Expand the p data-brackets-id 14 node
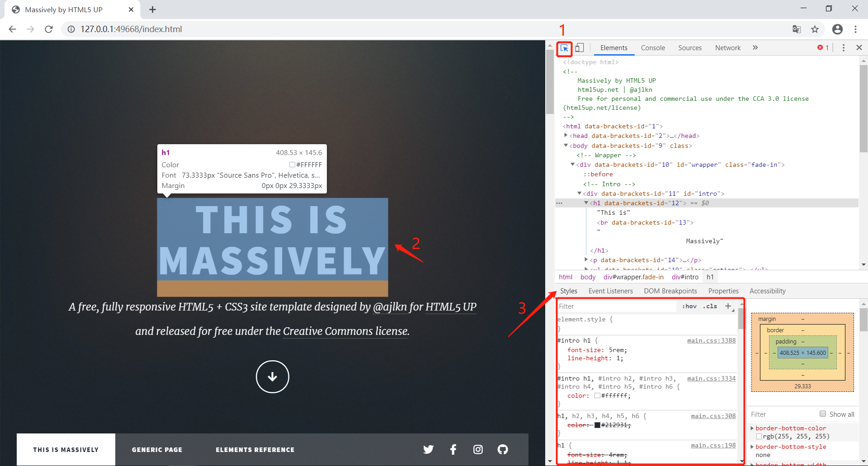868x466 pixels. click(x=586, y=259)
